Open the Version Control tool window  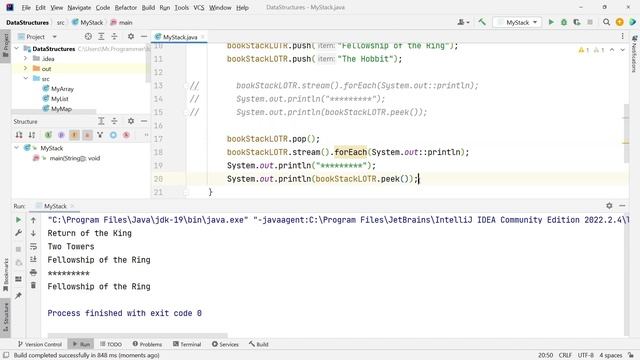pos(40,344)
